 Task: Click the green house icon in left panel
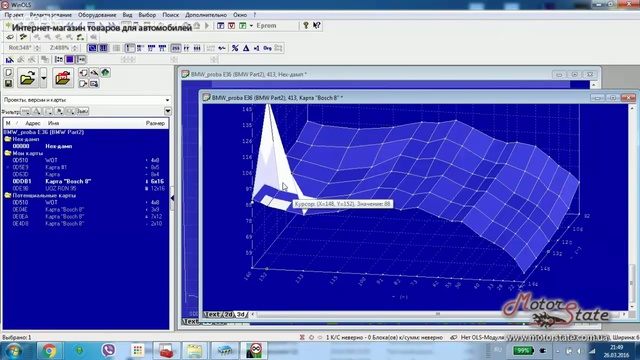pos(105,73)
